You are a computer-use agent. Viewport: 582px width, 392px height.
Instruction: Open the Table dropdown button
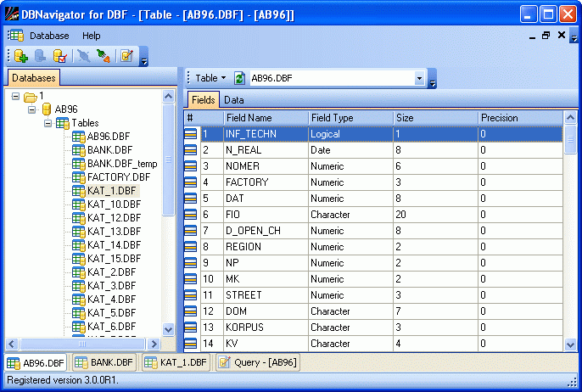[x=211, y=78]
